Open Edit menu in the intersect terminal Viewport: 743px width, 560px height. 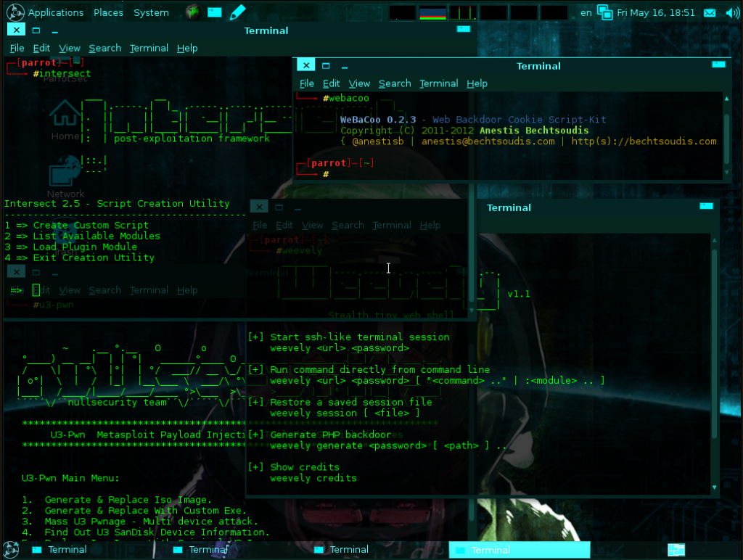pos(41,48)
